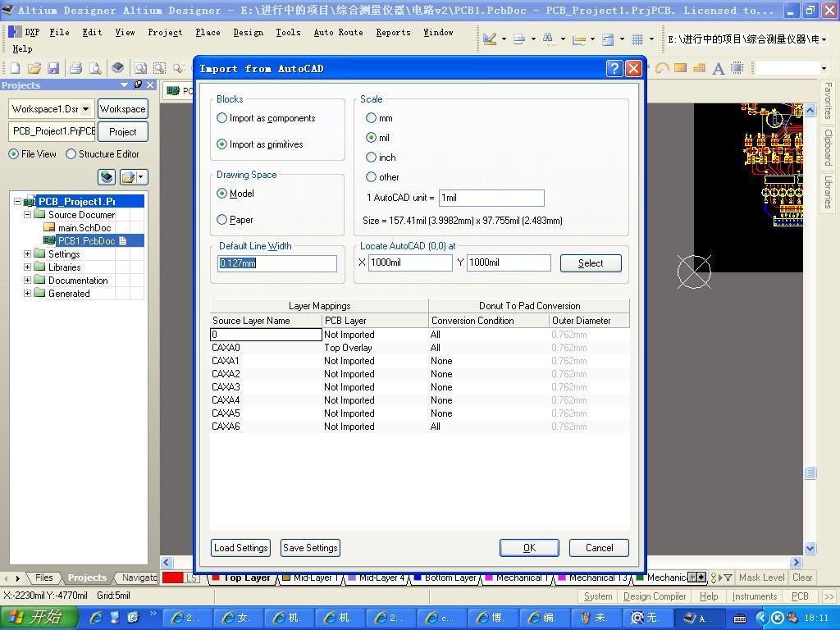Click the Place room icon

[x=608, y=39]
